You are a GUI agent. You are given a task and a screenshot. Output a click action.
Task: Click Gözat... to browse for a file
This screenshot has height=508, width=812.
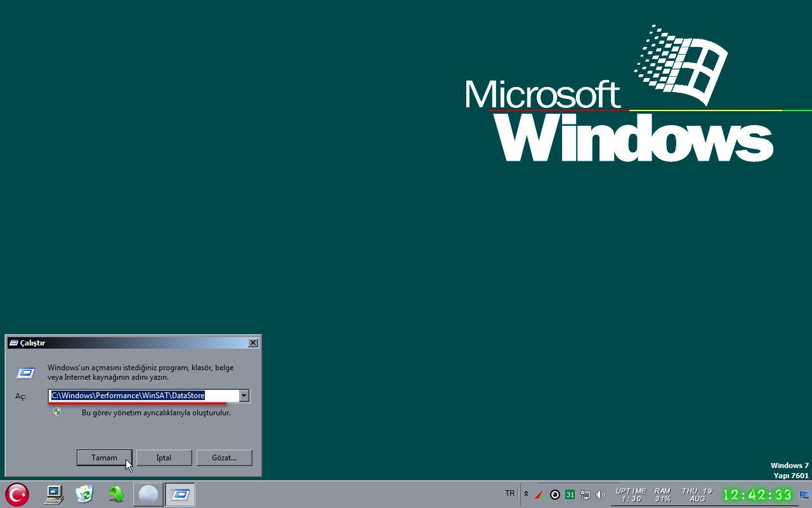click(x=224, y=457)
